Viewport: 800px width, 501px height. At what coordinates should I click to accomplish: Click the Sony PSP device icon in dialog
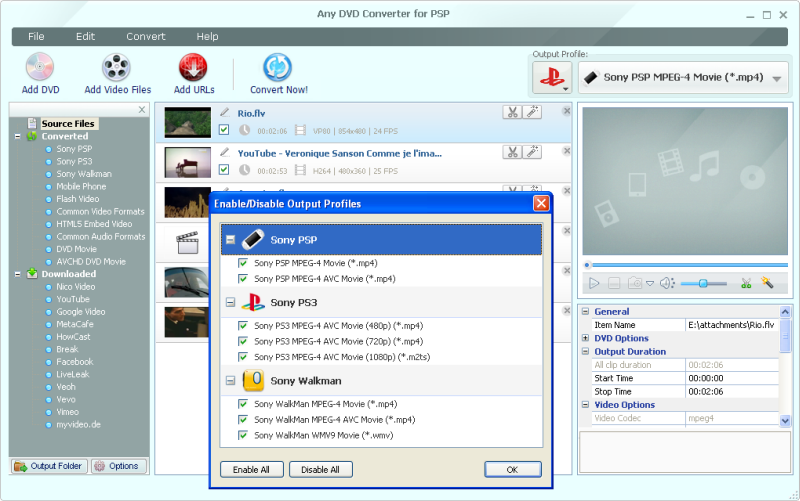pyautogui.click(x=252, y=239)
